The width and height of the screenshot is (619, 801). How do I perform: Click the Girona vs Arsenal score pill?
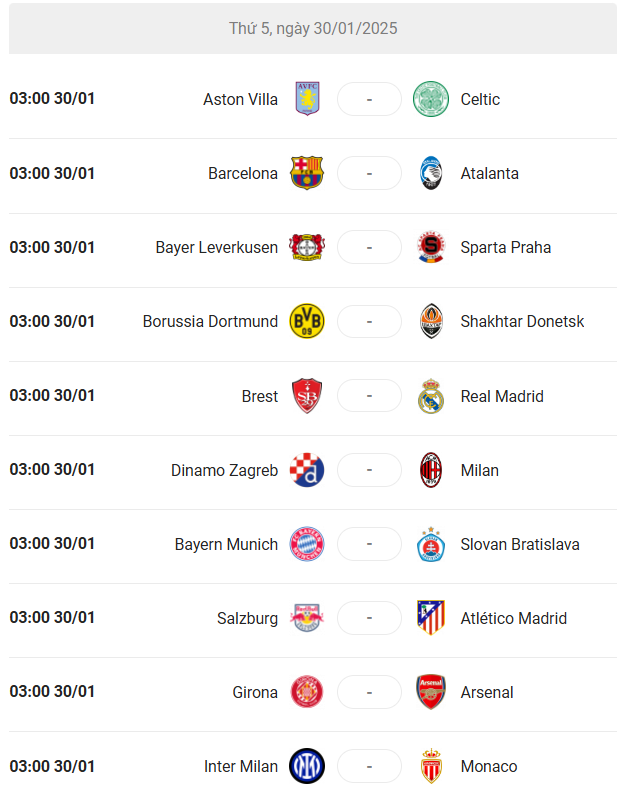point(369,692)
